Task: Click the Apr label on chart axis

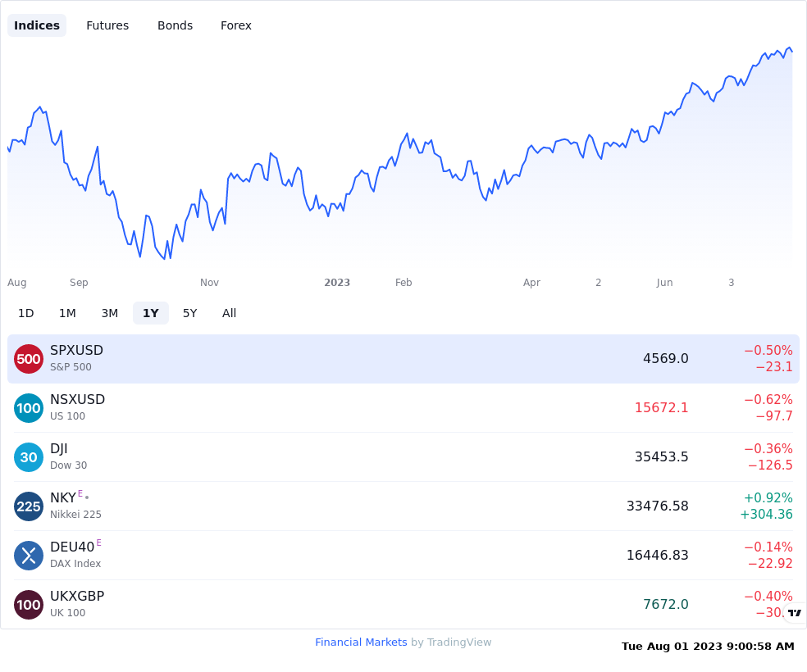Action: [x=531, y=282]
